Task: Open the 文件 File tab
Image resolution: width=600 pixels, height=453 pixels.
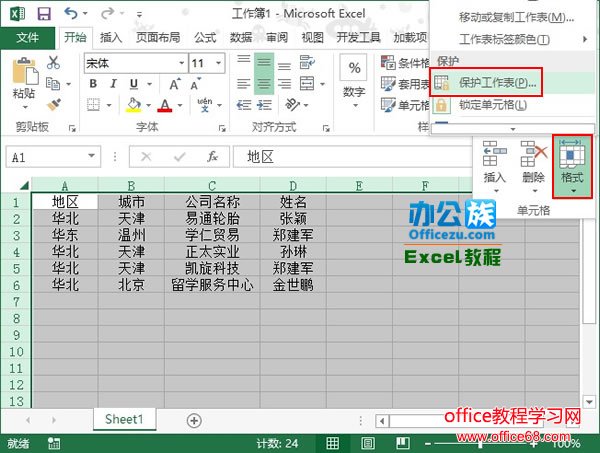Action: click(x=28, y=38)
